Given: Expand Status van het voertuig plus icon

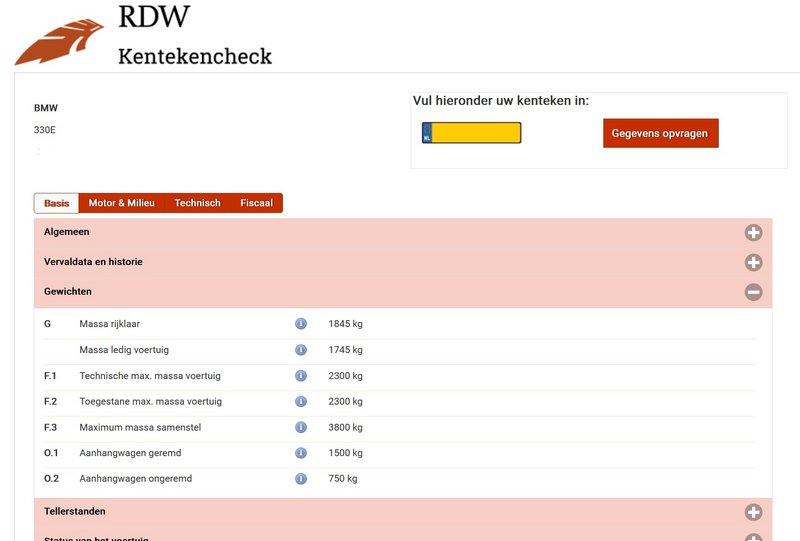Looking at the screenshot, I should (x=754, y=537).
